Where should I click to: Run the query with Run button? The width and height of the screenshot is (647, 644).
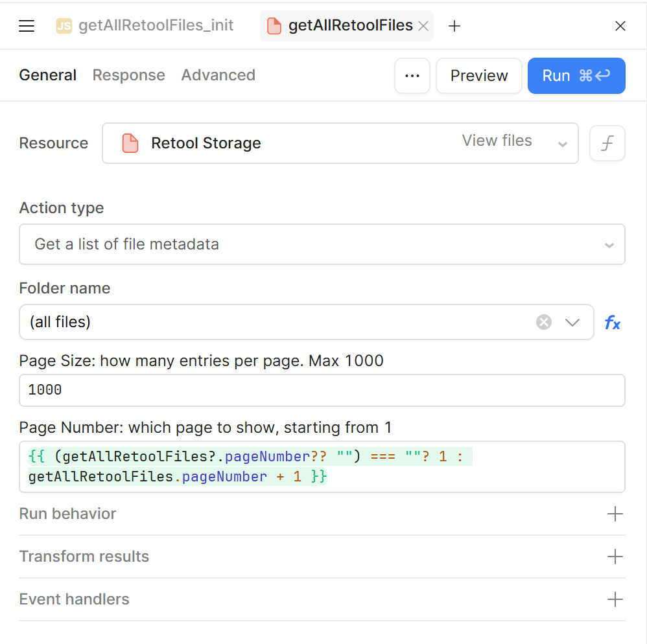(576, 76)
